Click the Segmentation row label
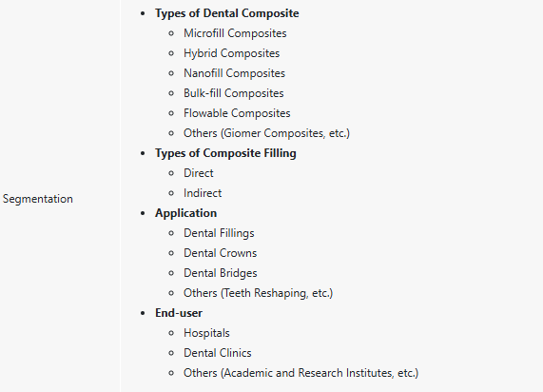This screenshot has width=543, height=392. pyautogui.click(x=38, y=199)
